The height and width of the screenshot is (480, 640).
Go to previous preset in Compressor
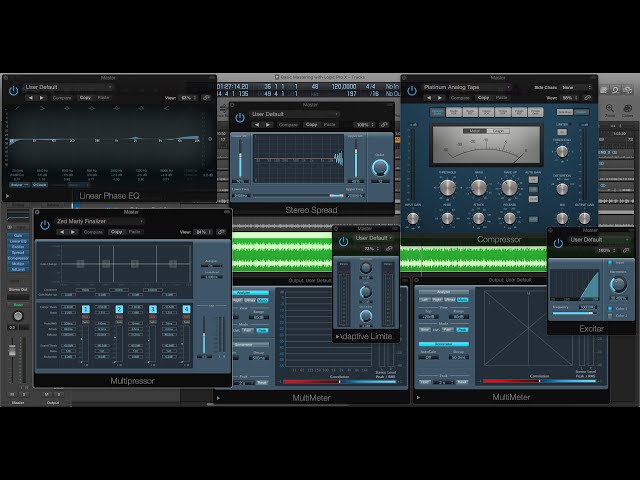429,98
